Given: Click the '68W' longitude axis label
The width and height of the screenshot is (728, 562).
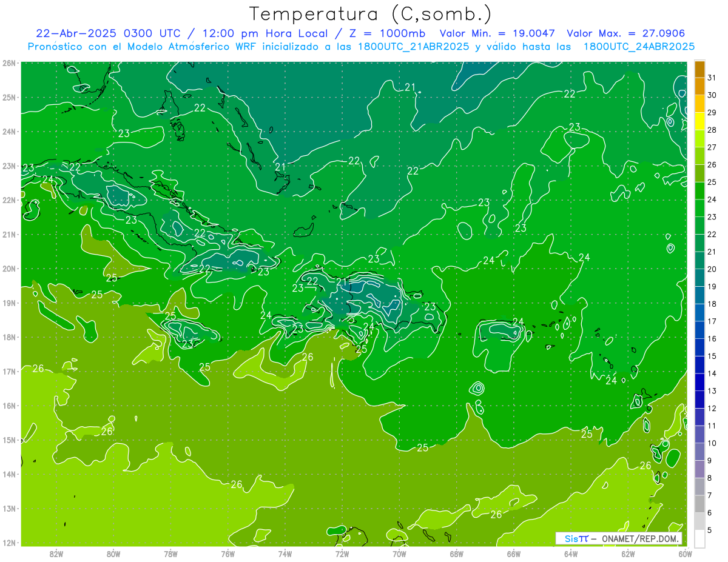Looking at the screenshot, I should pyautogui.click(x=457, y=554).
